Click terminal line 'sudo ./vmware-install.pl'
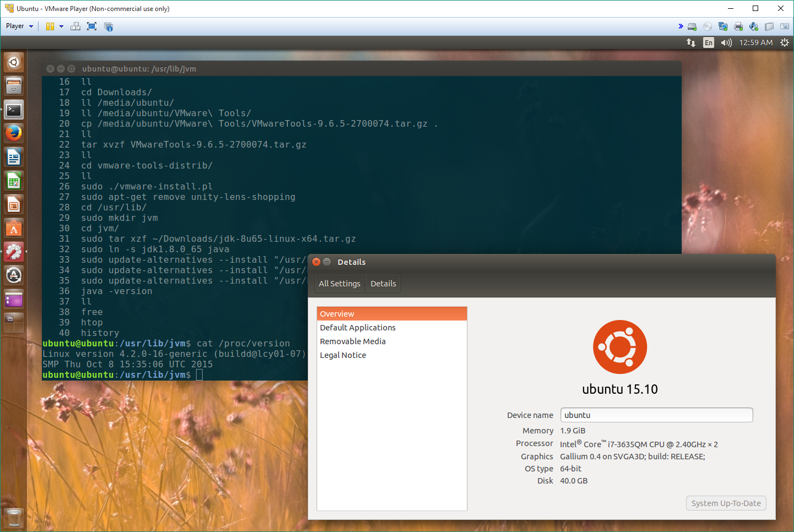The height and width of the screenshot is (532, 794). pos(147,187)
